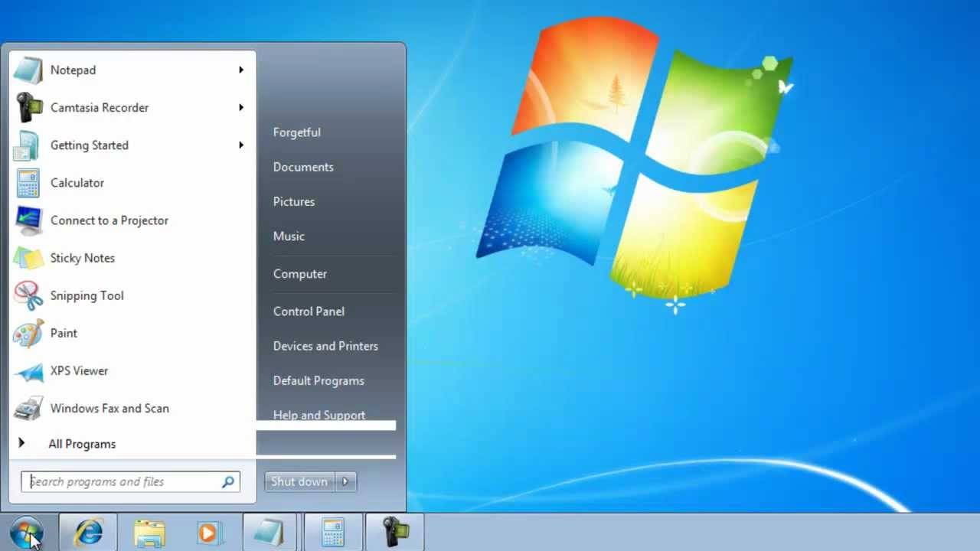
Task: Expand the All Programs arrow
Action: click(x=21, y=443)
